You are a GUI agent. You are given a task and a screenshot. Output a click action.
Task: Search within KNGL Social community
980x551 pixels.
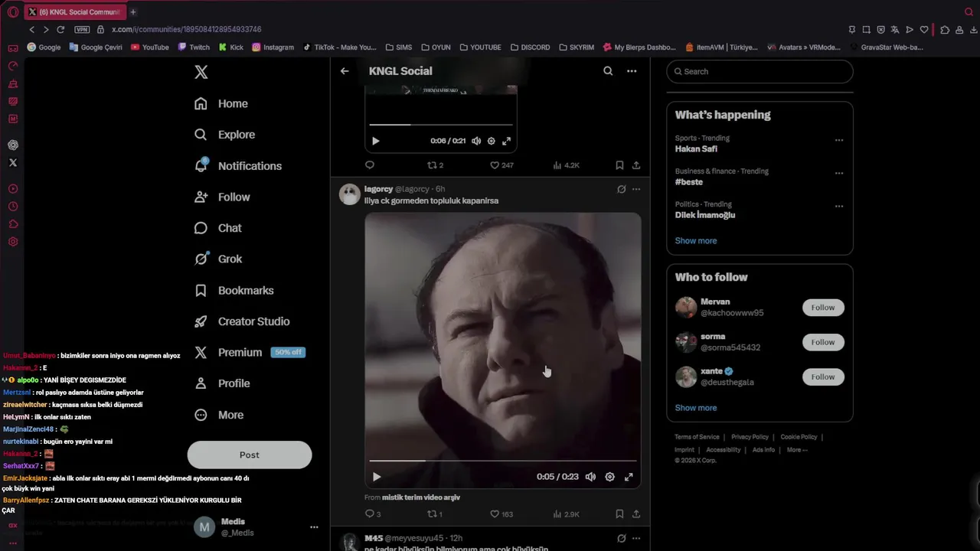click(x=608, y=71)
